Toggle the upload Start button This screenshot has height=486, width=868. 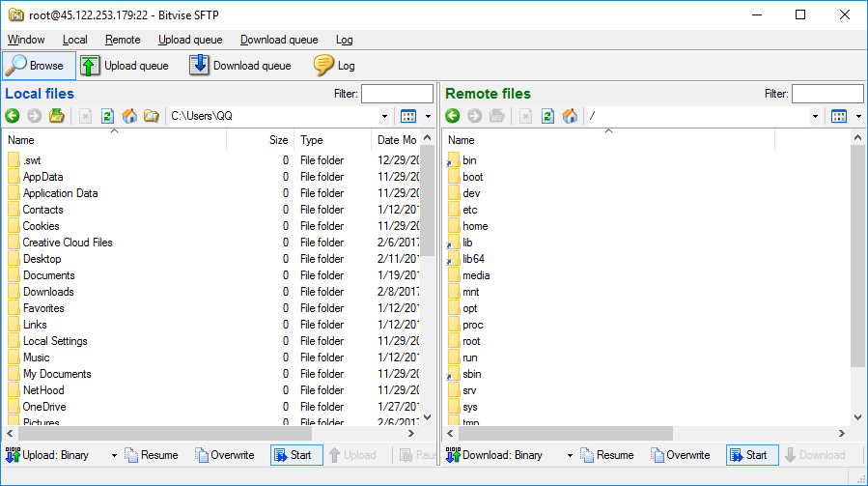coord(292,455)
